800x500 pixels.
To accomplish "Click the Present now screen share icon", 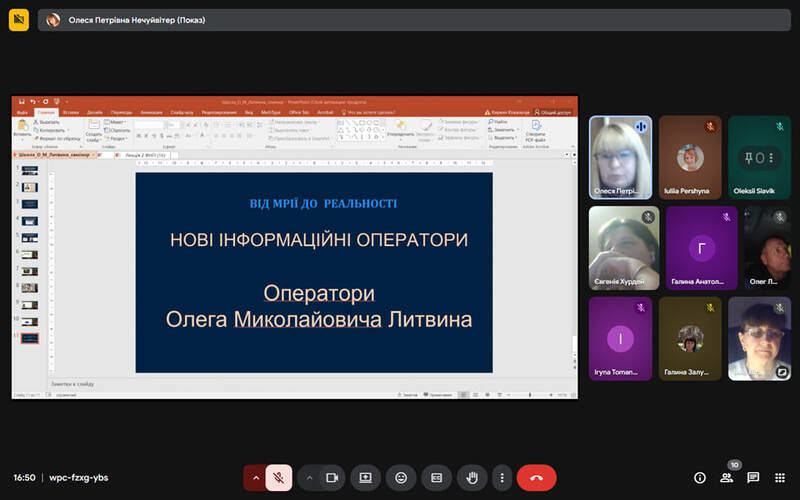I will pyautogui.click(x=366, y=478).
